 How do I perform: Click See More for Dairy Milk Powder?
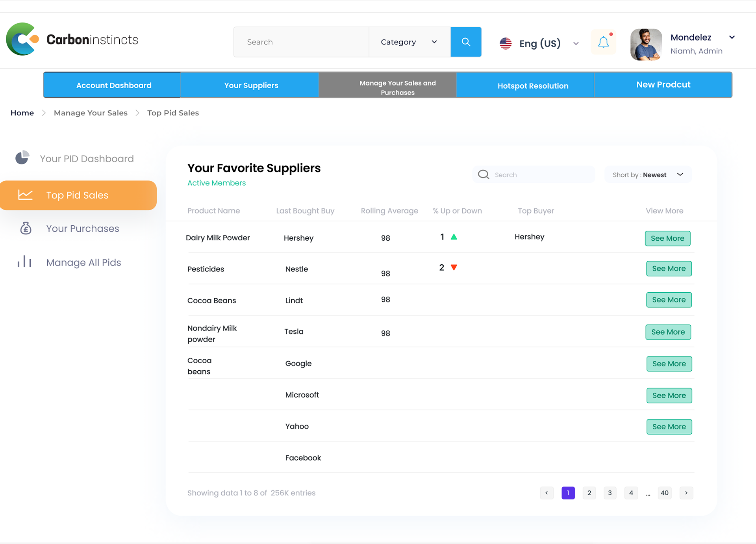667,238
